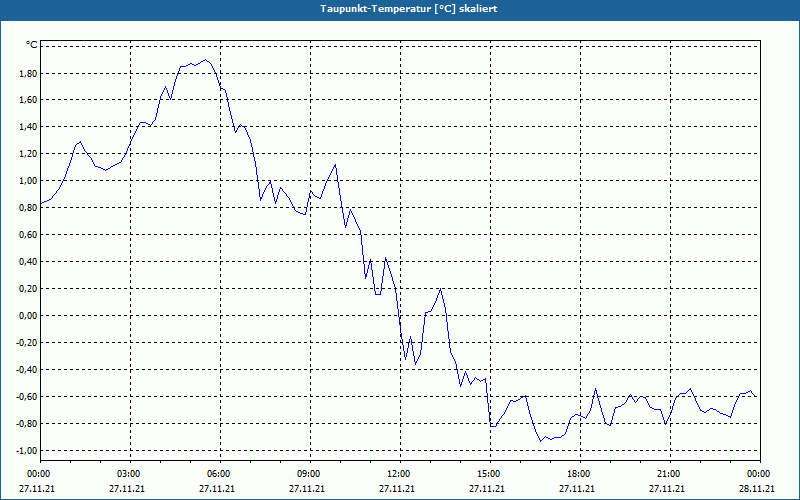This screenshot has width=800, height=500.
Task: Click the 1,00 y-axis value
Action: click(x=28, y=181)
